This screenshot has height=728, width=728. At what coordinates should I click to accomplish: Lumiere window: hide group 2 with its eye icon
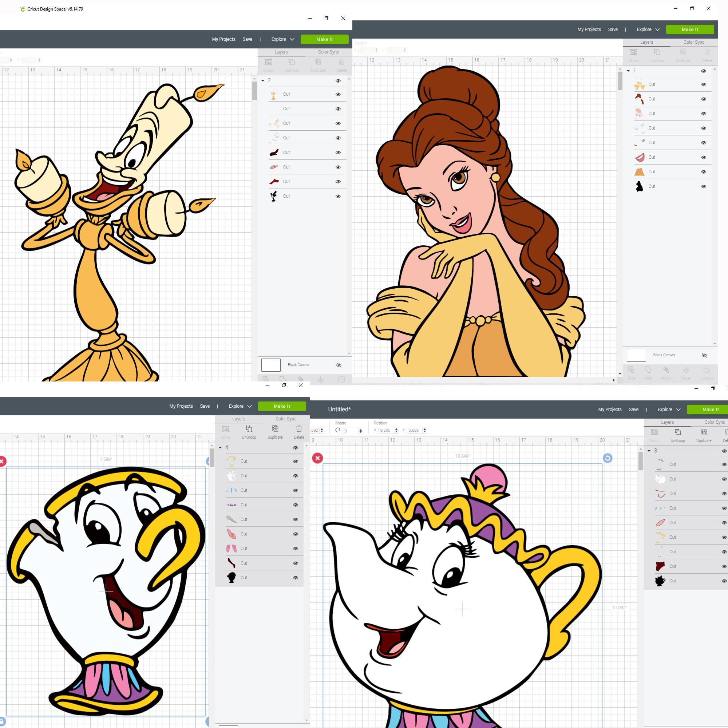[338, 81]
